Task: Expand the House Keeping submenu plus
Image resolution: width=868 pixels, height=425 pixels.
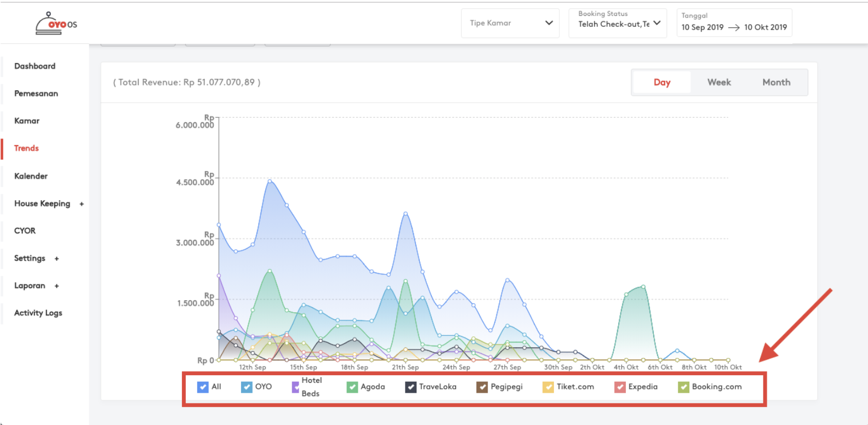Action: [82, 204]
